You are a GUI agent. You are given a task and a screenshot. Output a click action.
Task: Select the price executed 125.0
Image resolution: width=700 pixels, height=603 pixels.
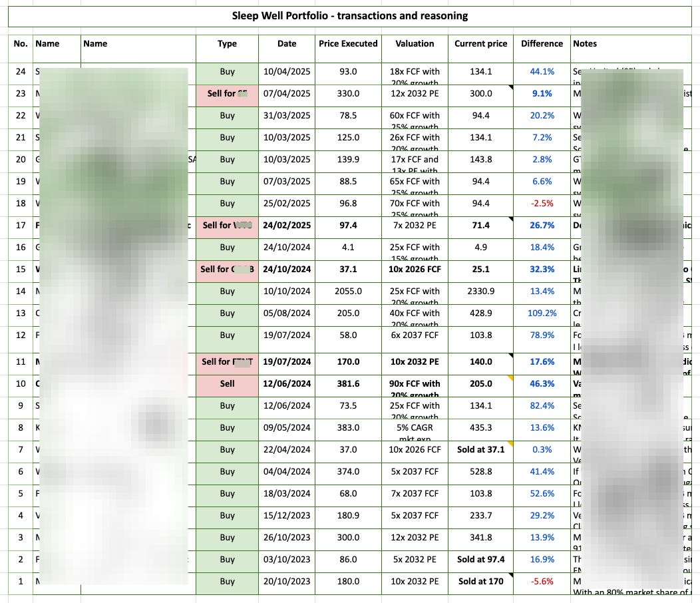(348, 139)
